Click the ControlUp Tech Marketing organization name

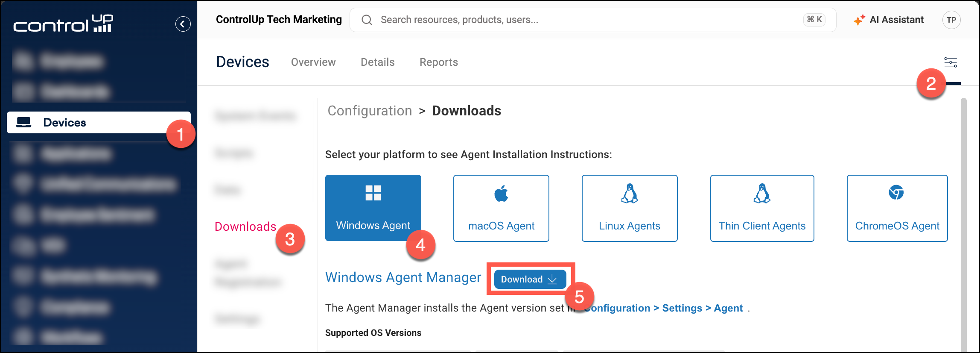(x=279, y=20)
